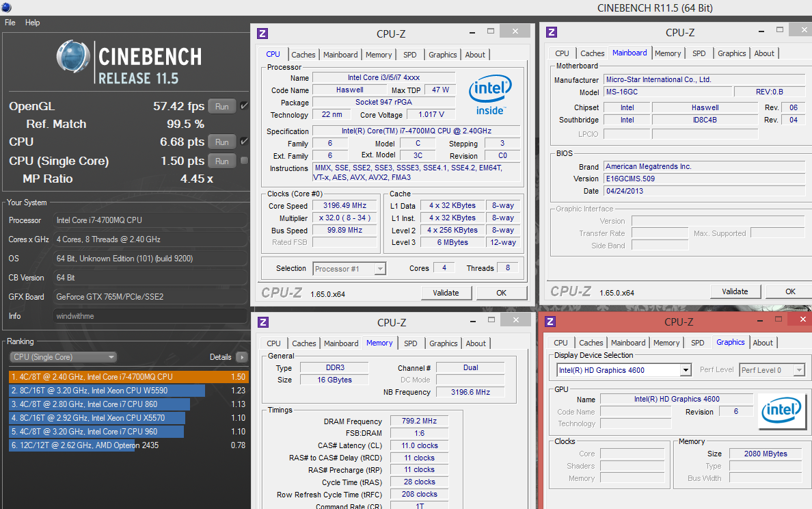The image size is (812, 509).
Task: Open the Intel HD Graphics 4600 device dropdown
Action: (624, 370)
